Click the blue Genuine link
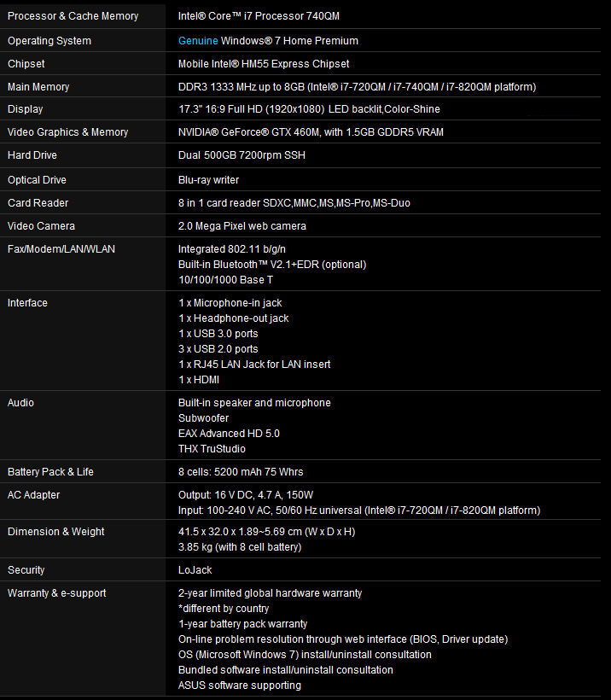 [x=198, y=41]
